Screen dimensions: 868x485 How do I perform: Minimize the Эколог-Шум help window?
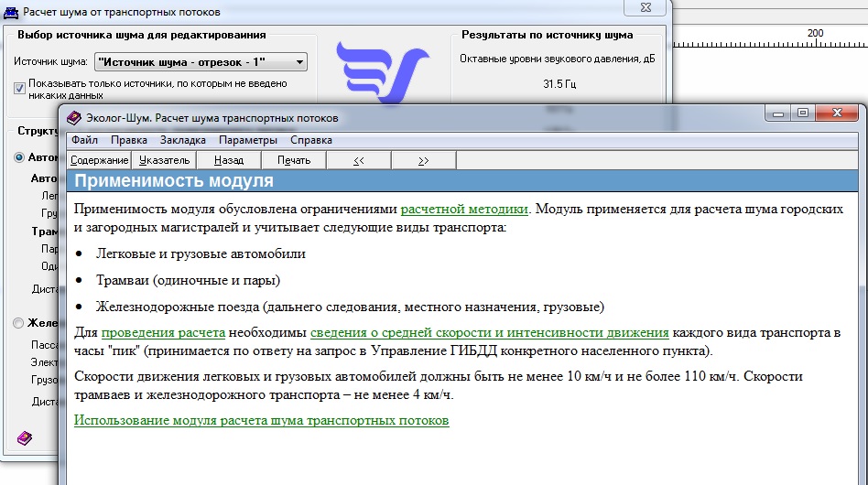pyautogui.click(x=778, y=114)
